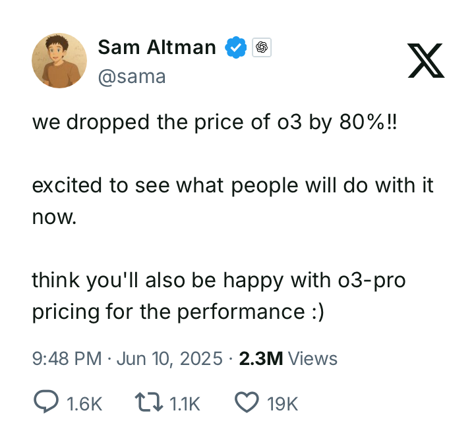The height and width of the screenshot is (448, 476).
Task: Click the 1.1K reposts count
Action: [185, 404]
